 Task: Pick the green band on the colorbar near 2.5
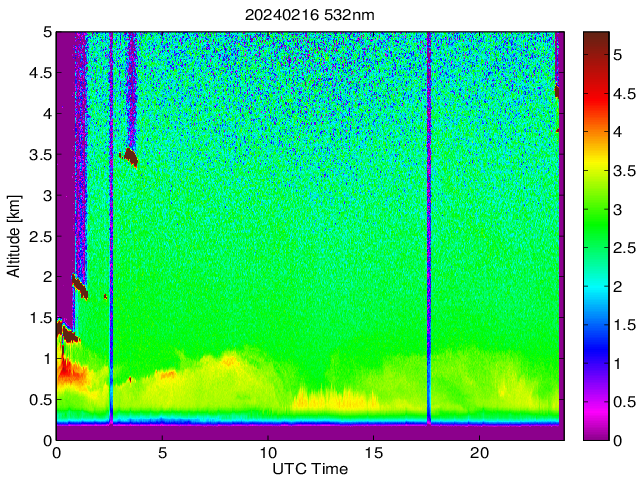tap(595, 246)
